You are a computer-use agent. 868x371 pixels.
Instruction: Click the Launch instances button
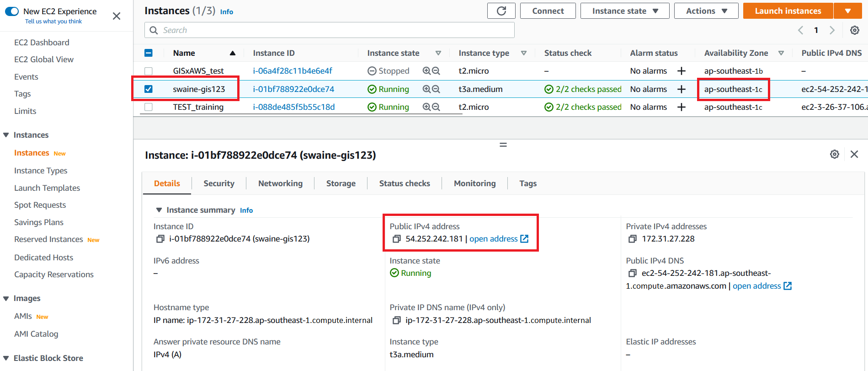tap(788, 11)
